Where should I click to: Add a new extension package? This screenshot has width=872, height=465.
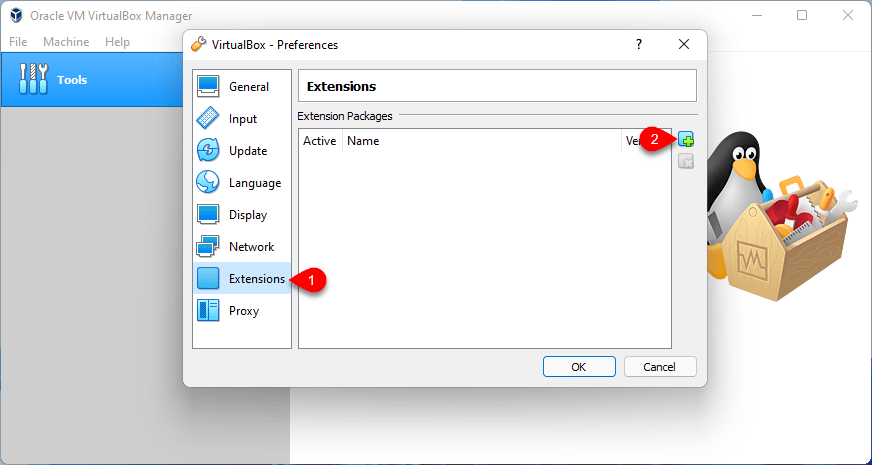[686, 140]
